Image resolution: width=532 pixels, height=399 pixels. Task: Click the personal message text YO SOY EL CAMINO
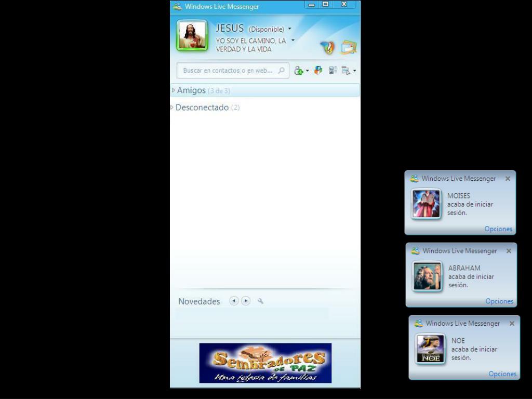click(251, 45)
